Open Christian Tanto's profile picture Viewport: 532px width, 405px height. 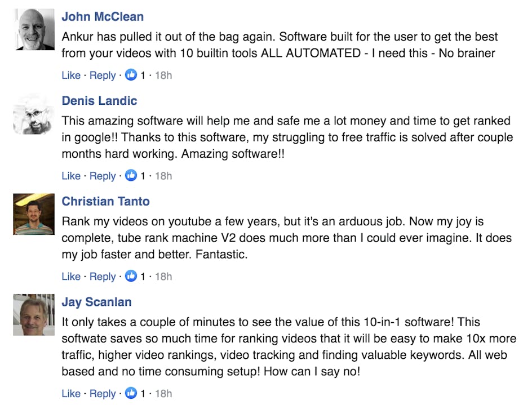(x=34, y=214)
